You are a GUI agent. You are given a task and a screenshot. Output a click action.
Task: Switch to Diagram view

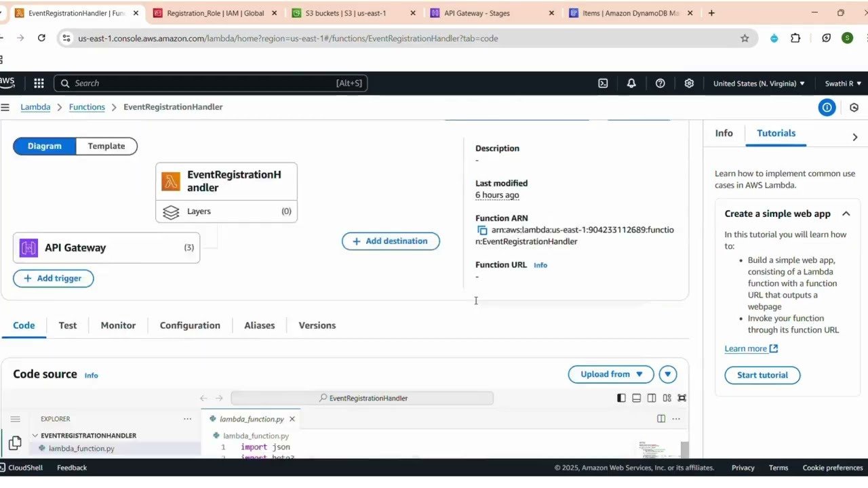click(45, 146)
